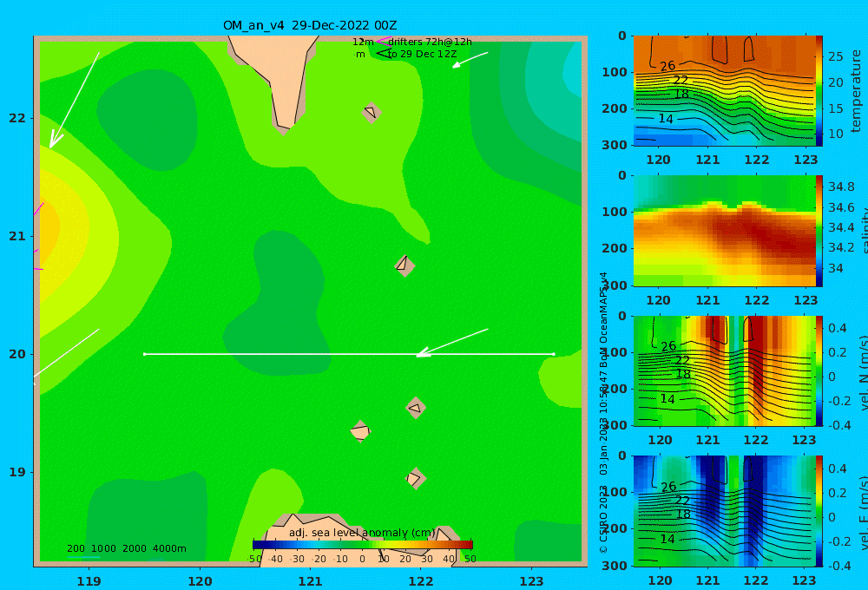Click the 26 isotherm label in temperature plot

[667, 66]
